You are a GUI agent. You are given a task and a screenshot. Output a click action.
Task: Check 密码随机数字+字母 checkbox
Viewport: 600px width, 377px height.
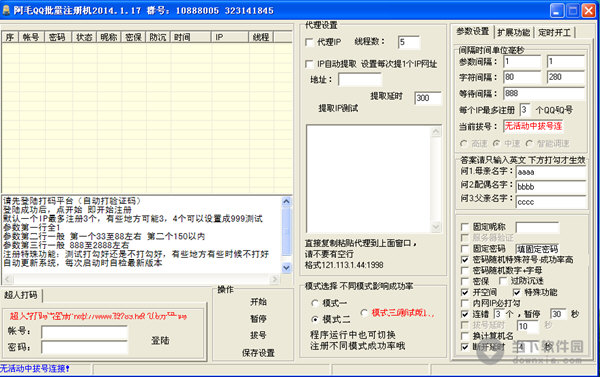[x=465, y=271]
